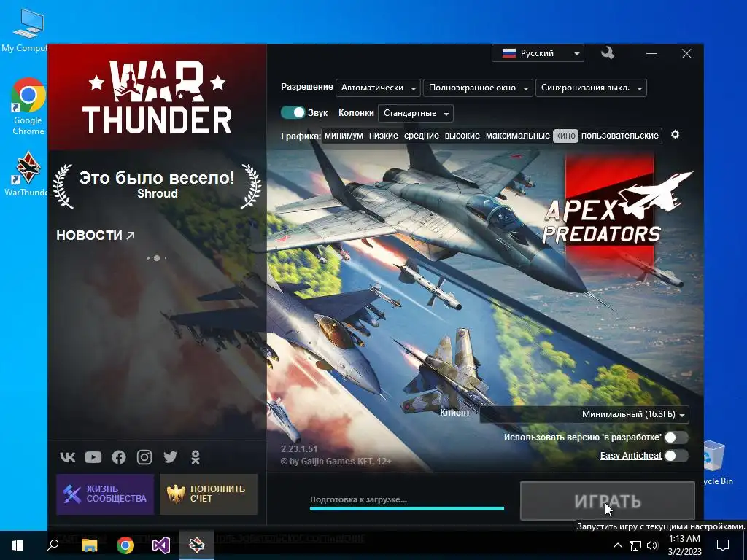Click the ИГРАТЬ play button

[x=608, y=500]
